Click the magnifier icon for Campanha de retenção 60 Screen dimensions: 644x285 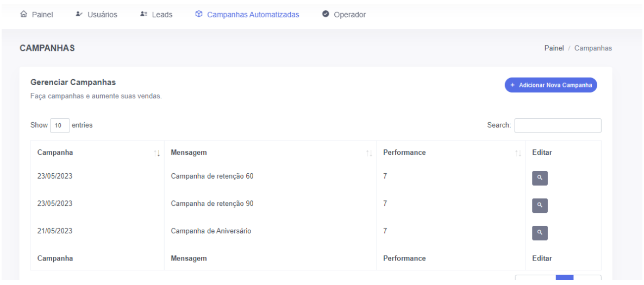[x=540, y=178]
